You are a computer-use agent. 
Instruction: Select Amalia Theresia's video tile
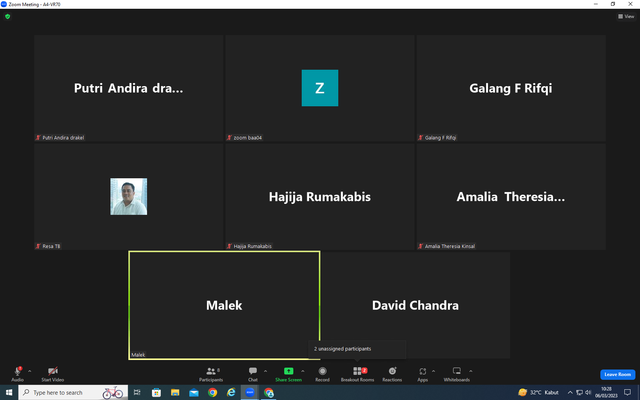click(x=511, y=196)
